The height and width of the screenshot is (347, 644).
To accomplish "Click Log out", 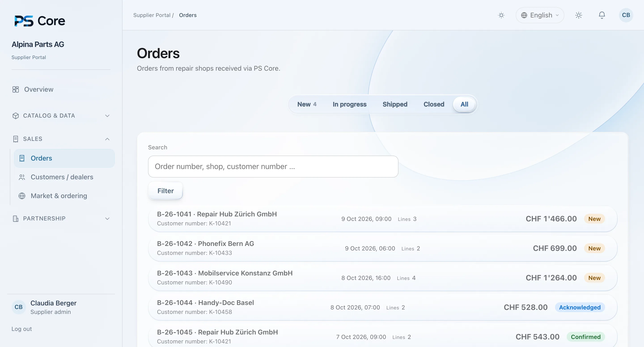I will tap(21, 329).
